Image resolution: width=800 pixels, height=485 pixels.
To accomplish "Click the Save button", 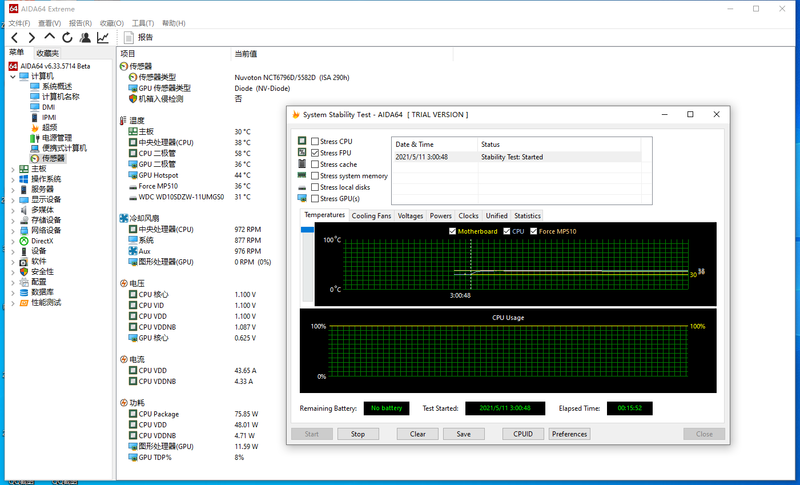I will (x=463, y=434).
